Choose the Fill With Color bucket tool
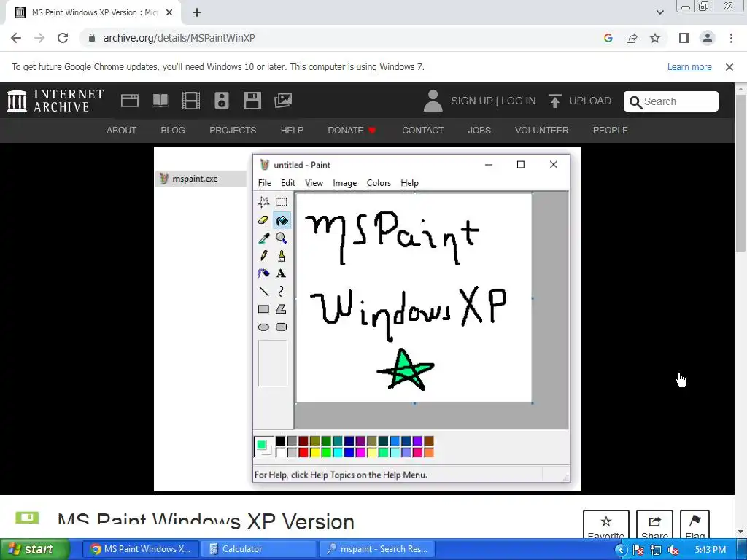The height and width of the screenshot is (560, 747). tap(282, 220)
